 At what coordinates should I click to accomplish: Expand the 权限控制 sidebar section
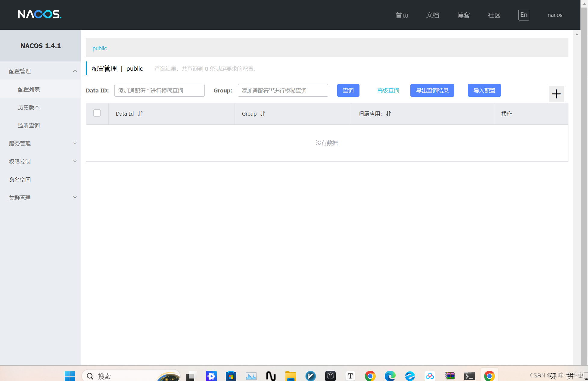41,161
